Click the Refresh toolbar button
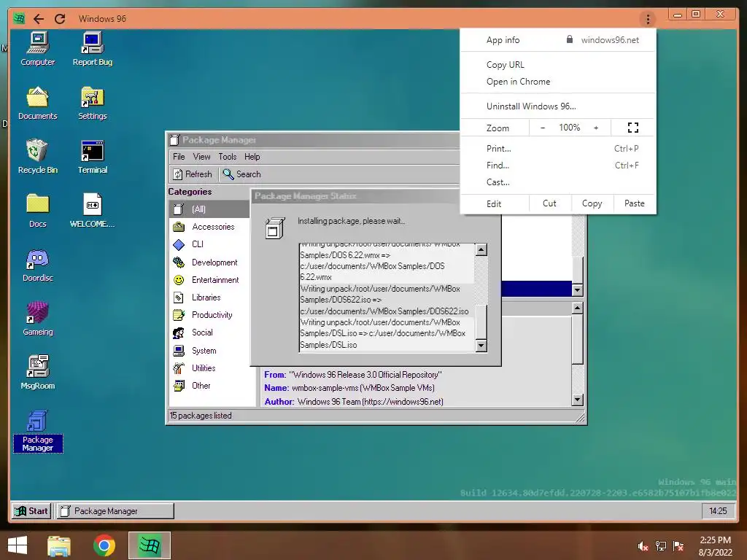This screenshot has height=560, width=747. pyautogui.click(x=193, y=174)
